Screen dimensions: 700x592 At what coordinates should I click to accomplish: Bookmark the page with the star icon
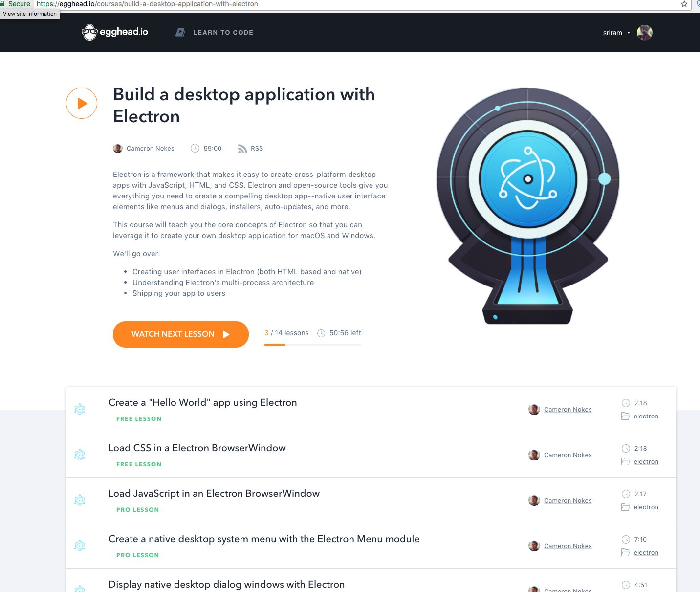coord(684,4)
